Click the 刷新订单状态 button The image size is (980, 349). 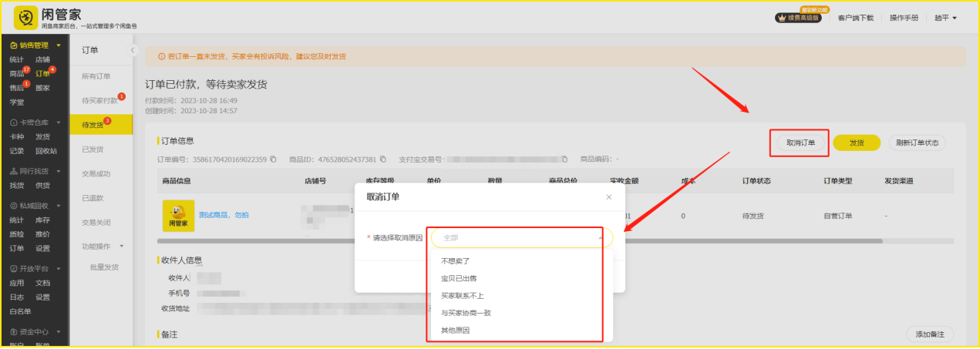(x=917, y=143)
